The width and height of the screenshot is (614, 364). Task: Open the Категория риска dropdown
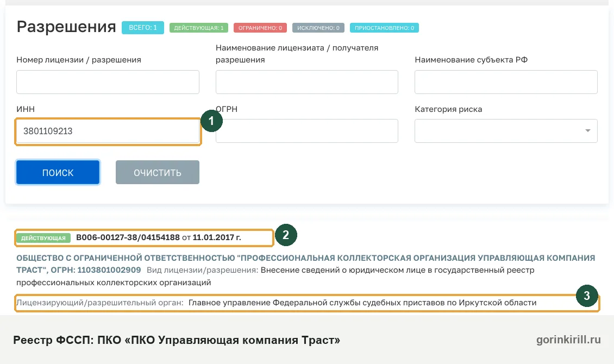(x=506, y=131)
